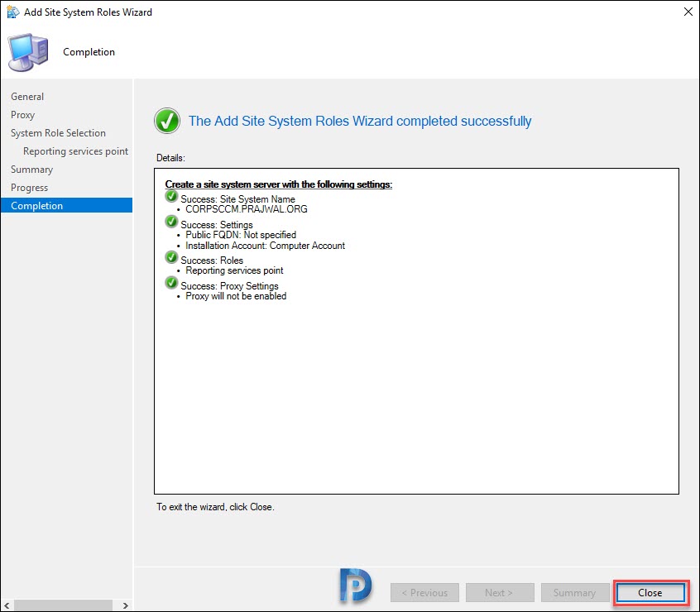Viewport: 700px width, 612px height.
Task: Click CORPSCCM.PRAJWAL.ORG server name text
Action: click(247, 209)
